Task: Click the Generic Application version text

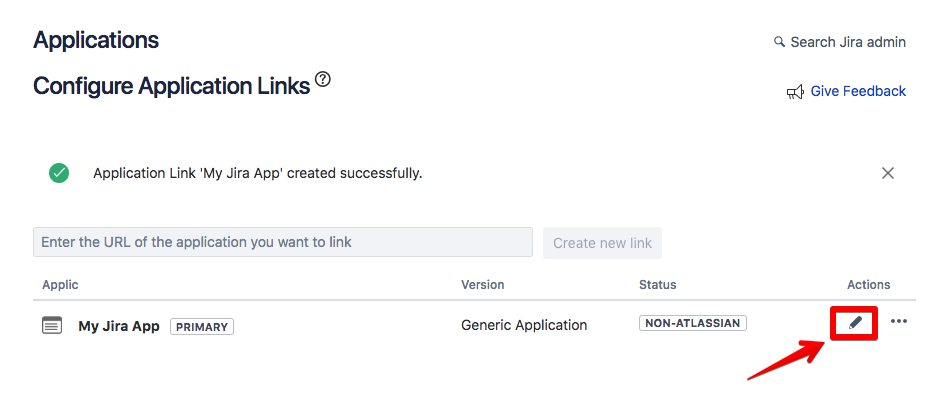Action: (x=524, y=325)
